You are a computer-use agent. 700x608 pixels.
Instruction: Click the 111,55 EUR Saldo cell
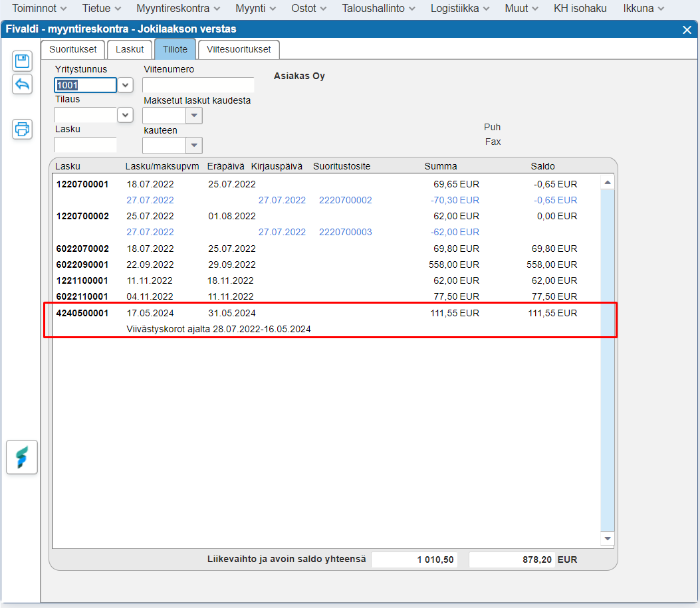(552, 313)
